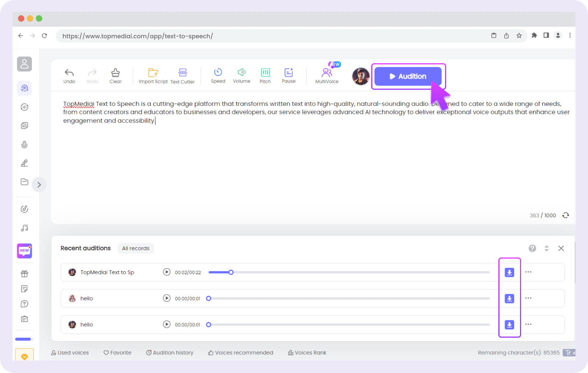The width and height of the screenshot is (588, 373).
Task: Click the Audition play button
Action: coord(408,77)
